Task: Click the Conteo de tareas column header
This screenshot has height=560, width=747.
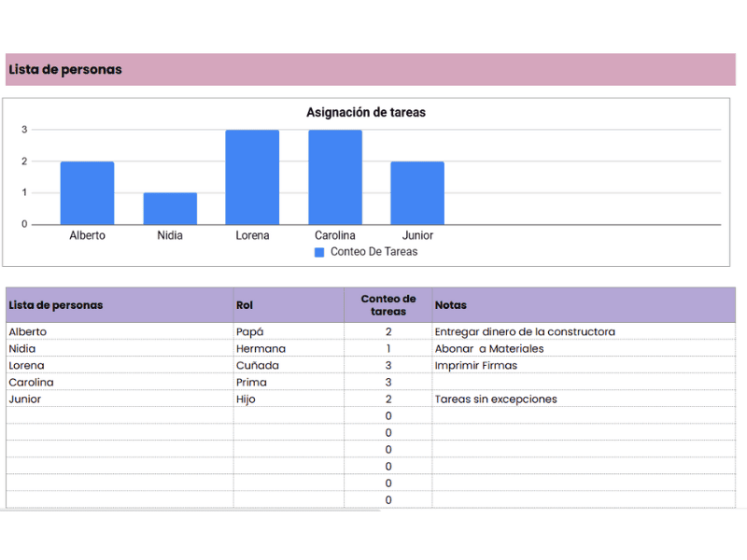Action: [x=388, y=305]
